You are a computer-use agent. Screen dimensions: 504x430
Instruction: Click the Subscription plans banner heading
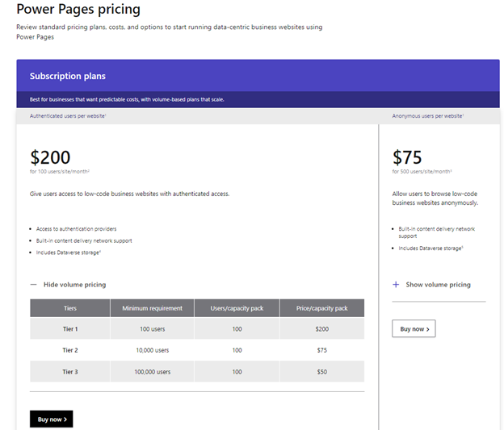click(68, 76)
